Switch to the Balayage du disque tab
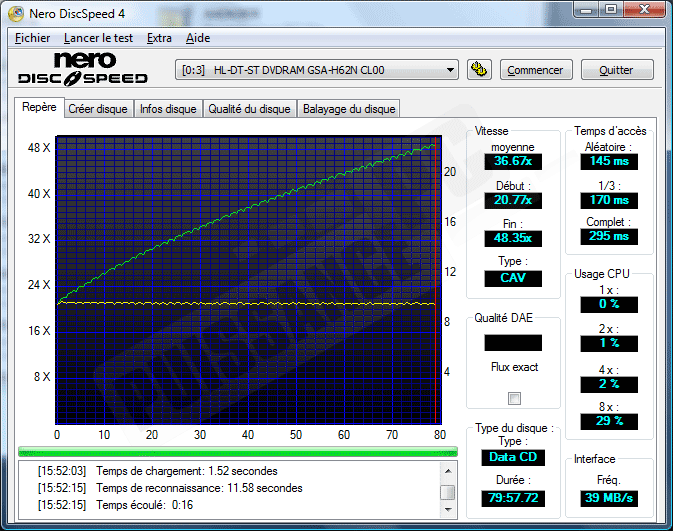The width and height of the screenshot is (673, 531). pos(349,109)
